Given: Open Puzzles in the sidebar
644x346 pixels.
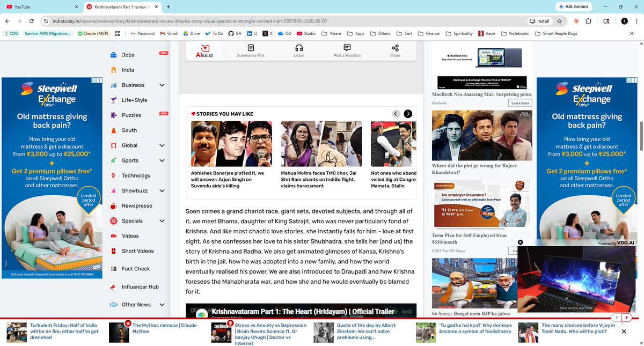Looking at the screenshot, I should (x=131, y=115).
